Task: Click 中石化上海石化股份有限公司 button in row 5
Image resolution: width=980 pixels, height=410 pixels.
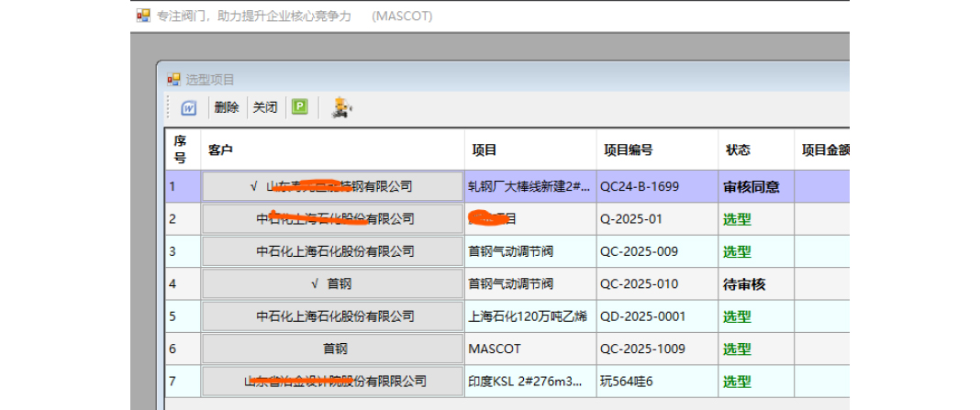Action: pos(332,316)
